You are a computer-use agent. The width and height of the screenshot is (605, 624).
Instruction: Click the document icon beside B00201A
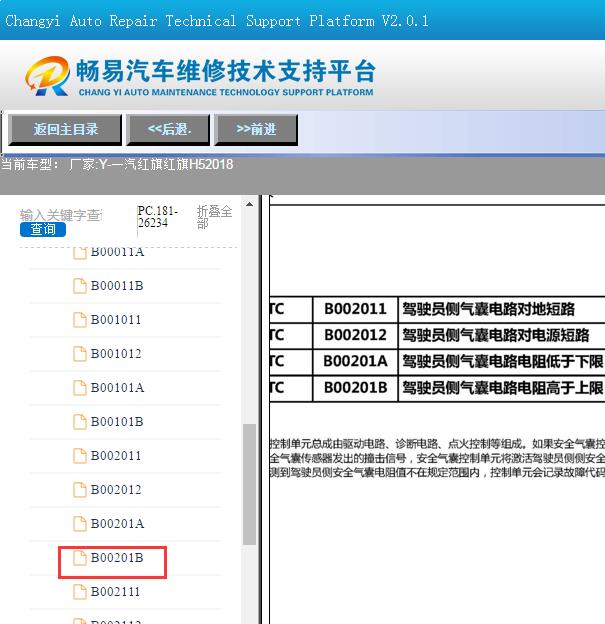[x=80, y=523]
